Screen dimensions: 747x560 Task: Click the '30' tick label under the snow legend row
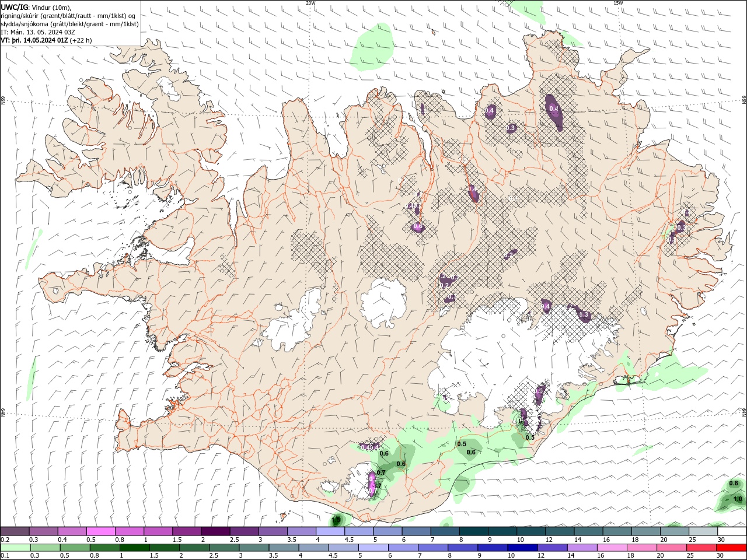point(721,540)
